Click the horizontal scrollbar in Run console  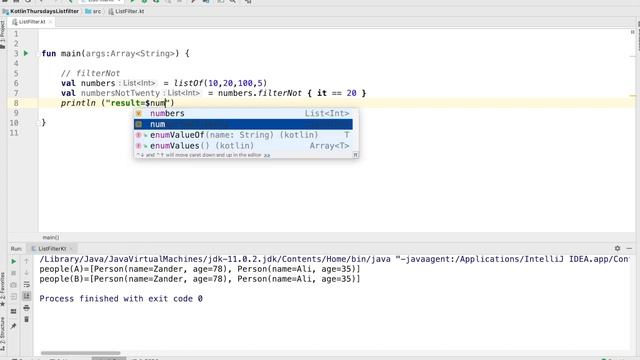[x=80, y=353]
